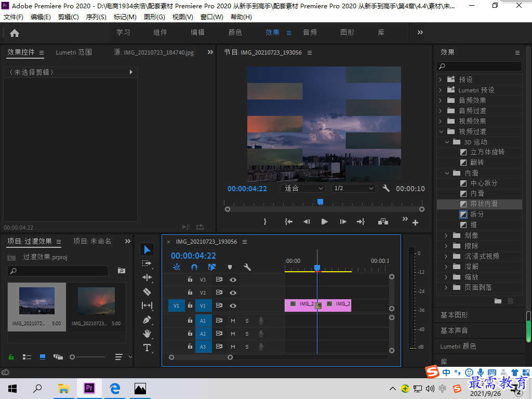Select the Hand tool
Image resolution: width=532 pixels, height=399 pixels.
pos(147,334)
